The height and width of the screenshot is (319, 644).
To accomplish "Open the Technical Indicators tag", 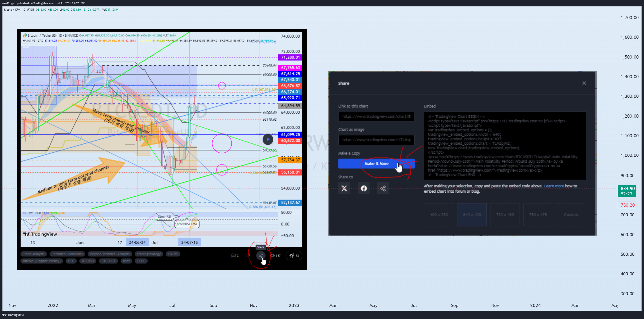I will click(67, 254).
